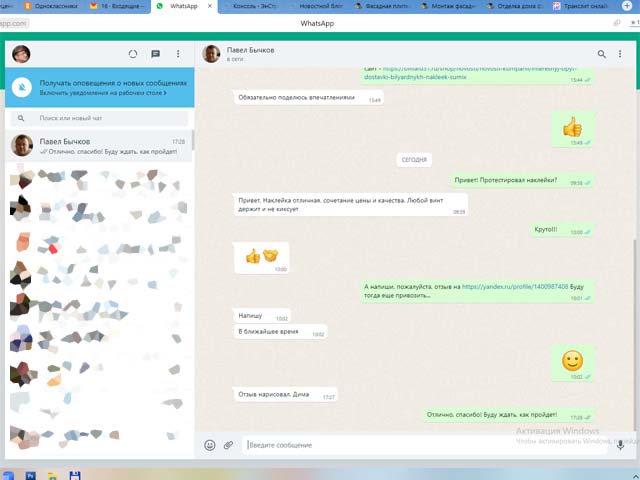Open the file explorer folder in taskbar
The height and width of the screenshot is (480, 640).
53,476
